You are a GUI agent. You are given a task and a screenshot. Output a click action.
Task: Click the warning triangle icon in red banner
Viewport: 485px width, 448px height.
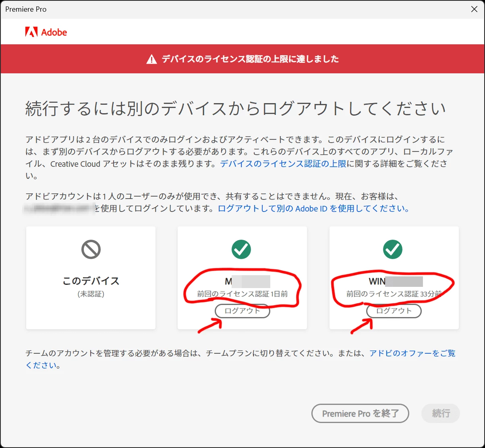[151, 59]
